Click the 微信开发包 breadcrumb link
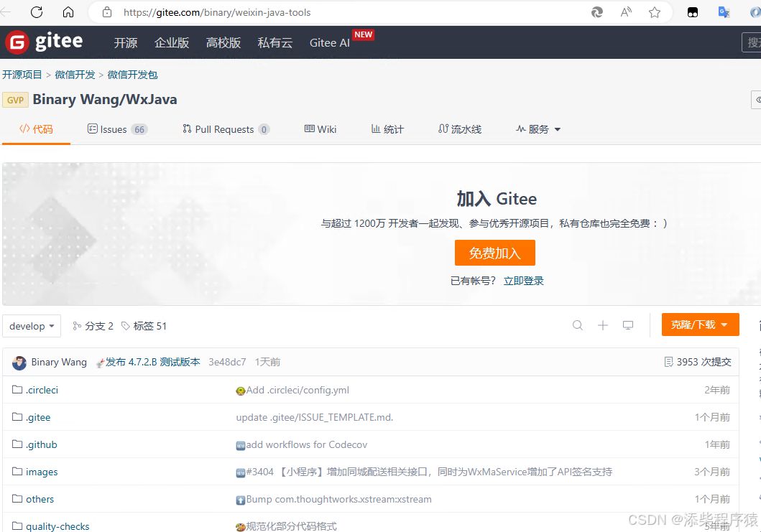Screen dimensions: 761x532 (132, 75)
